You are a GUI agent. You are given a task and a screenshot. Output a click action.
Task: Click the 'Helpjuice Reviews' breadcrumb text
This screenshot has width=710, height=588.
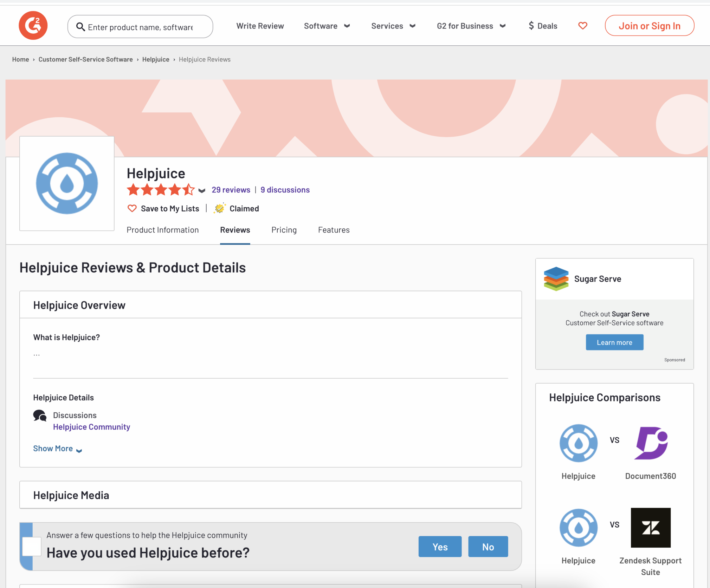(205, 59)
